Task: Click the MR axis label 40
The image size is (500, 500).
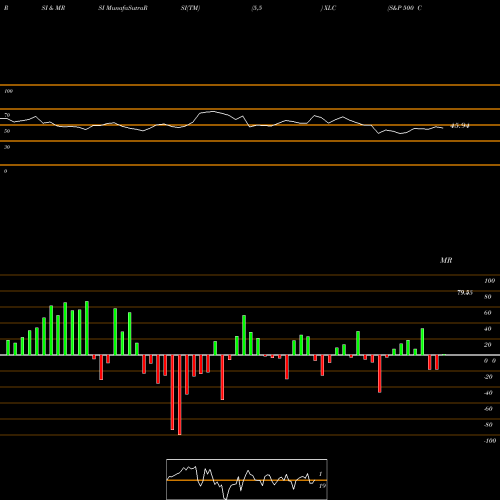Action: point(488,329)
